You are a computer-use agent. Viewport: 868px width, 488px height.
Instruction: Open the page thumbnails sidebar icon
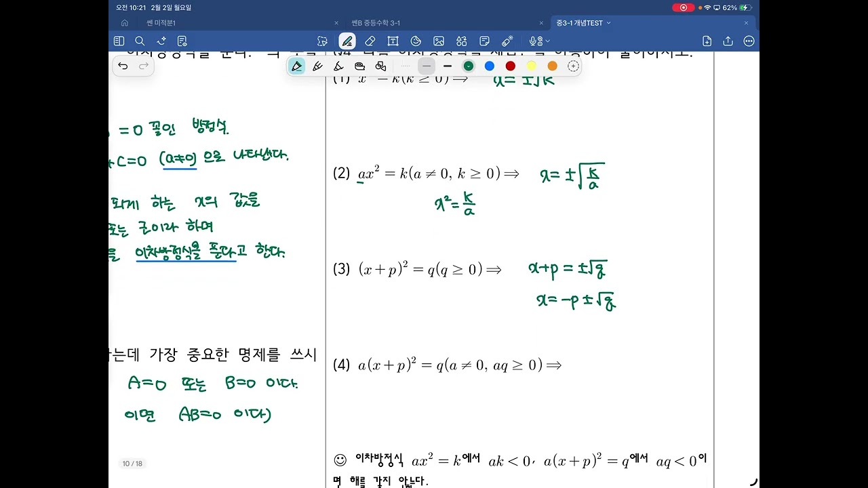pos(119,41)
